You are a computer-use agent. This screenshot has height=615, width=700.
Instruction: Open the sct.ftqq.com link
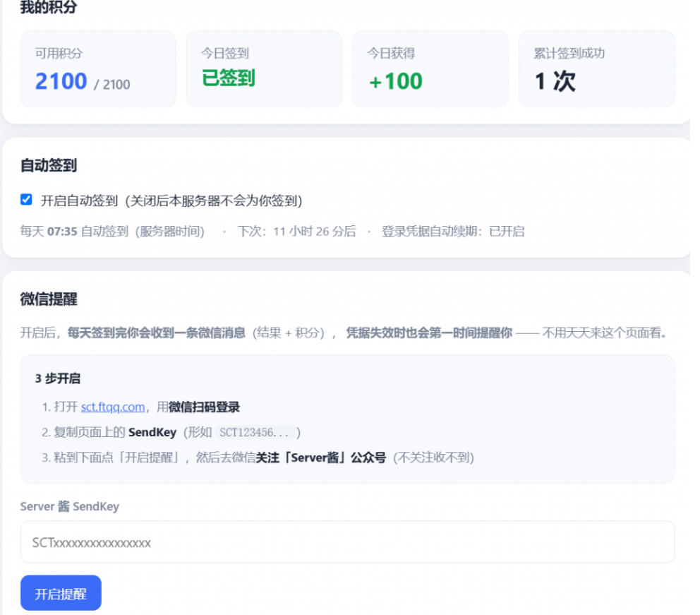113,407
